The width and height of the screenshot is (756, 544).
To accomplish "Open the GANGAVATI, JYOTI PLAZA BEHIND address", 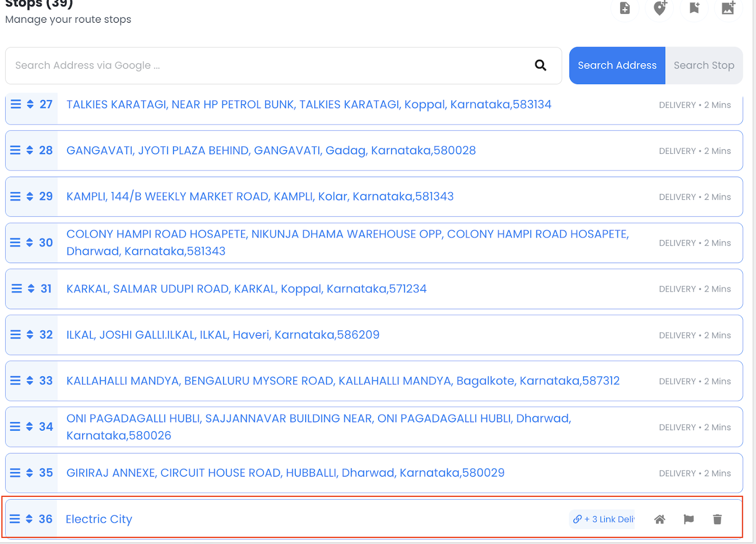I will coord(271,151).
